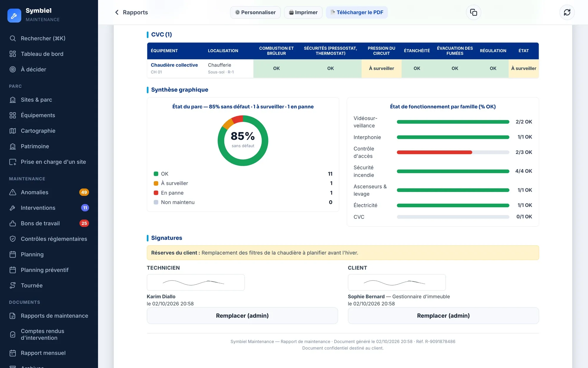Click the Symbiel wrench logo icon
The image size is (588, 368).
pyautogui.click(x=14, y=15)
